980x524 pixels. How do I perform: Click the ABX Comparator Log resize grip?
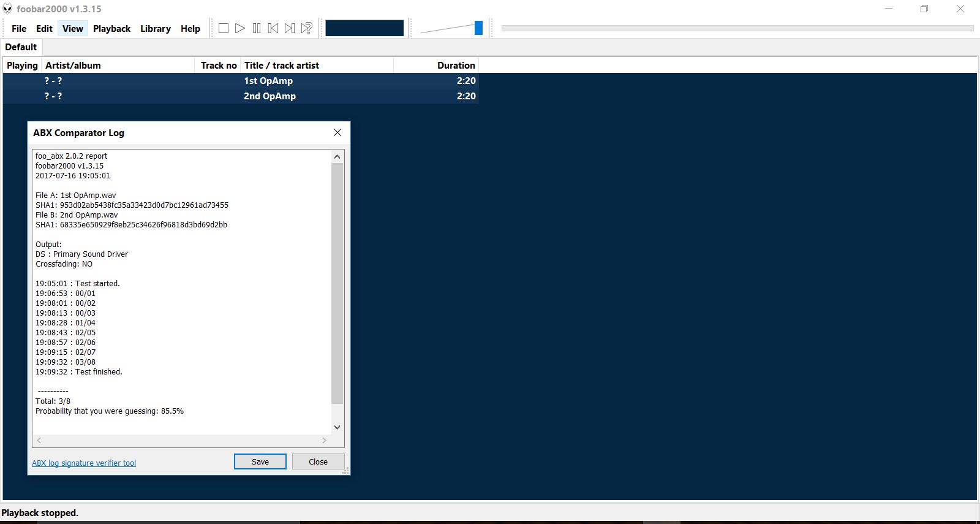[x=346, y=471]
